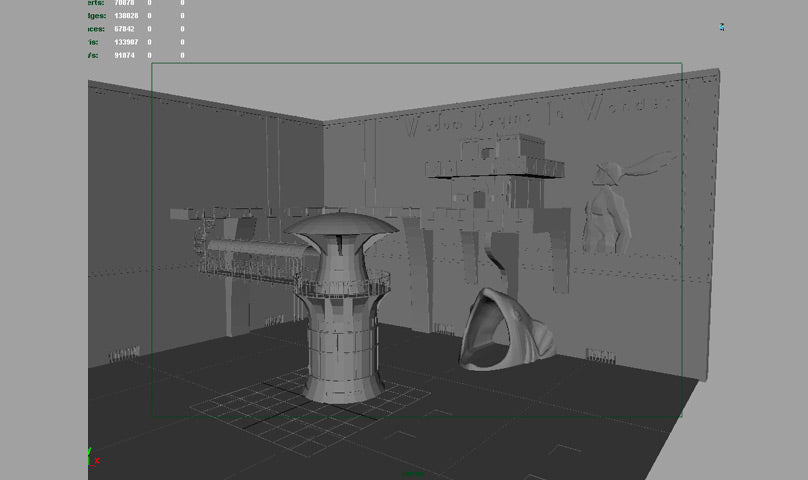This screenshot has width=808, height=480.
Task: Click the curved pipe below the castle
Action: tap(496, 262)
